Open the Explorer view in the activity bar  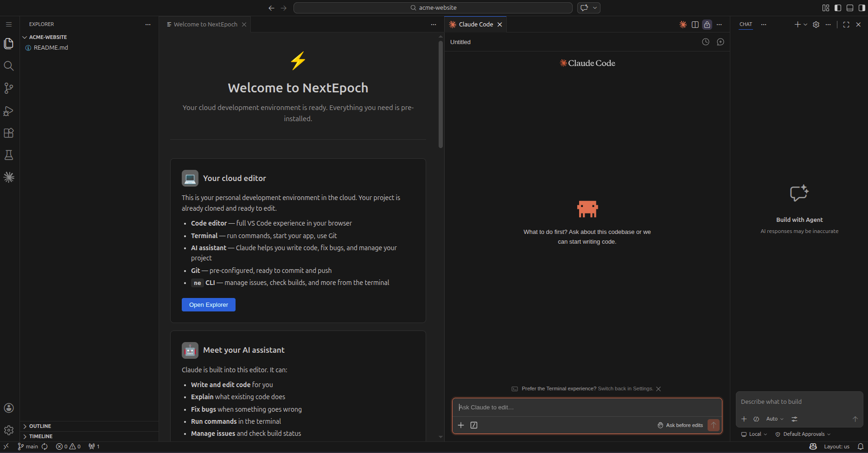tap(9, 44)
